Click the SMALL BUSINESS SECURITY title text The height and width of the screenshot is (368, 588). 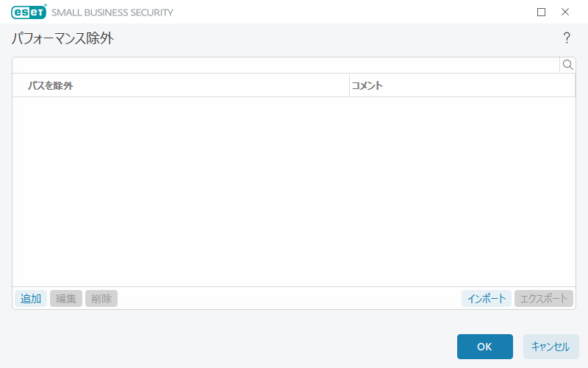pyautogui.click(x=112, y=13)
